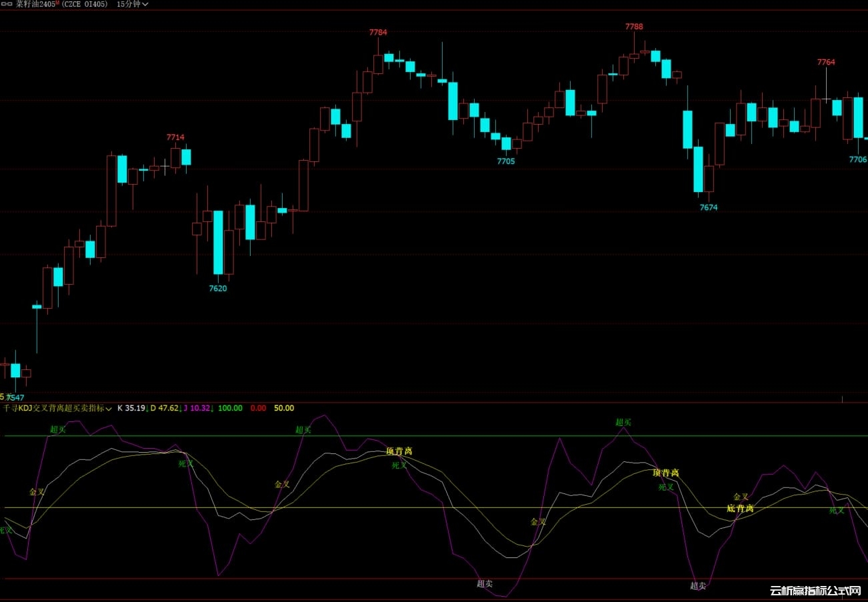Click the 7620 low price label
Viewport: 868px width, 602px height.
(x=218, y=289)
